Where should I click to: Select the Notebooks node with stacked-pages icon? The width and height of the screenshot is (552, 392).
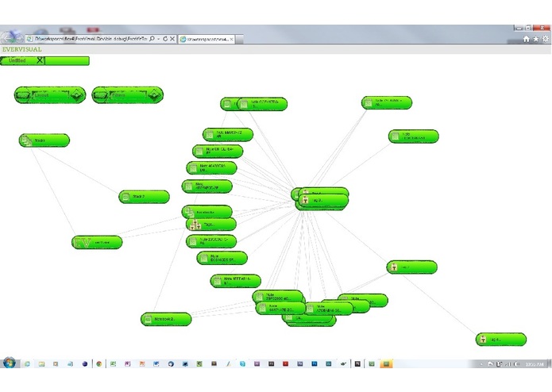(207, 212)
